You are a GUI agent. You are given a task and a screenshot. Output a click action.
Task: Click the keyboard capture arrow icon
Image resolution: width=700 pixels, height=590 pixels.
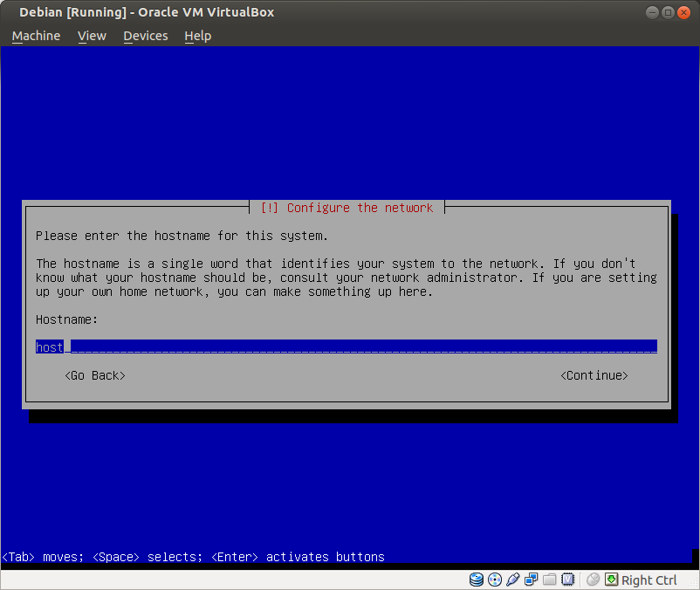(612, 580)
